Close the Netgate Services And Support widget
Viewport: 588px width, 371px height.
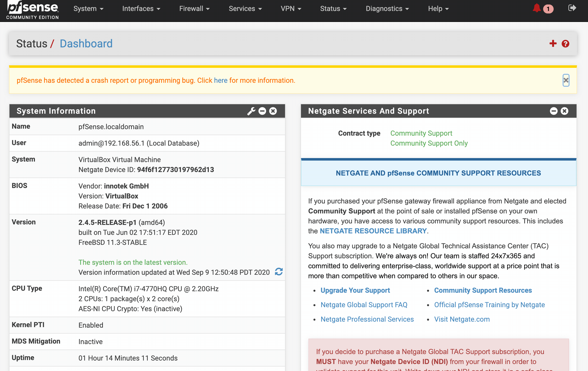(x=565, y=111)
